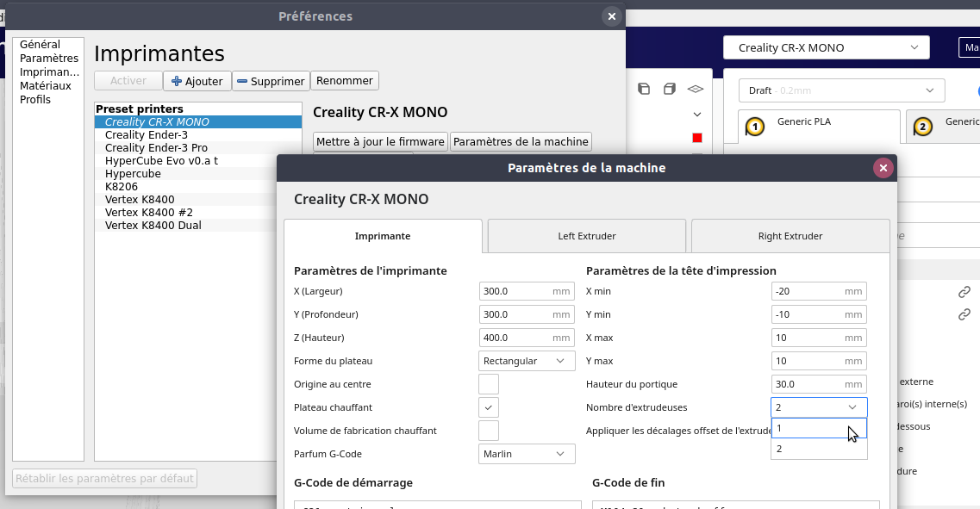Click the extruder 2 circle icon

tap(922, 127)
